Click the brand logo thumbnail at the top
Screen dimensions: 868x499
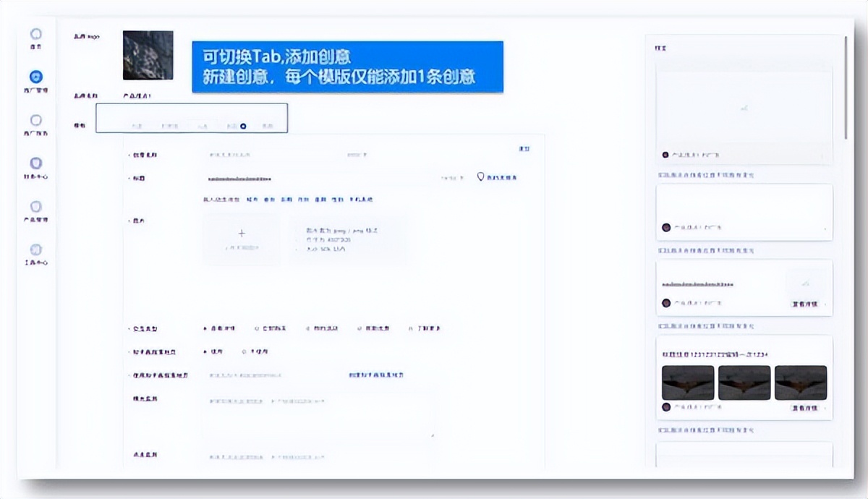coord(148,54)
